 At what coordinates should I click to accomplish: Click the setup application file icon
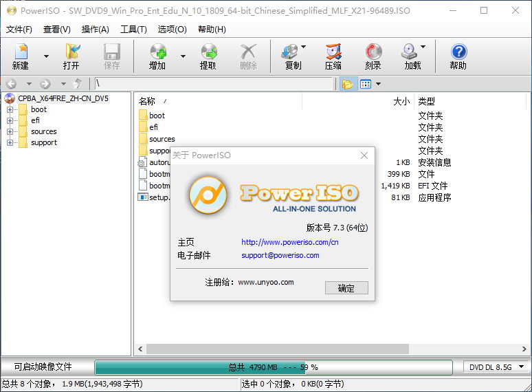click(x=143, y=197)
